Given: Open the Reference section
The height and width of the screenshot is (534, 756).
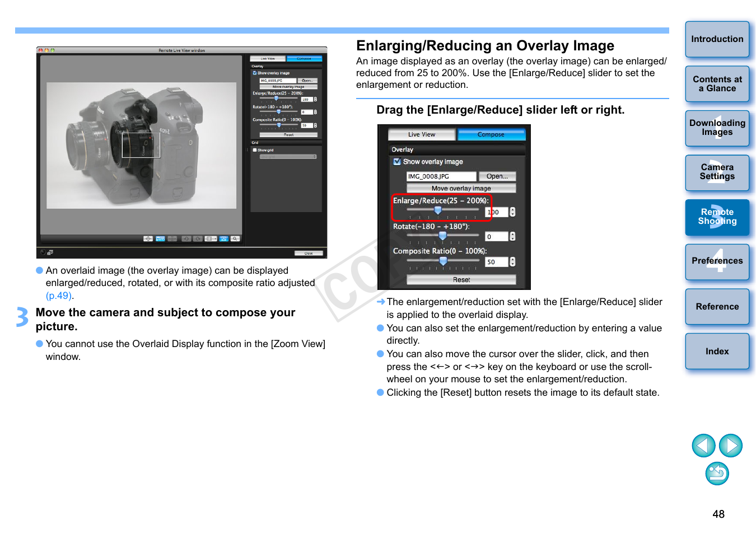Looking at the screenshot, I should (x=717, y=307).
